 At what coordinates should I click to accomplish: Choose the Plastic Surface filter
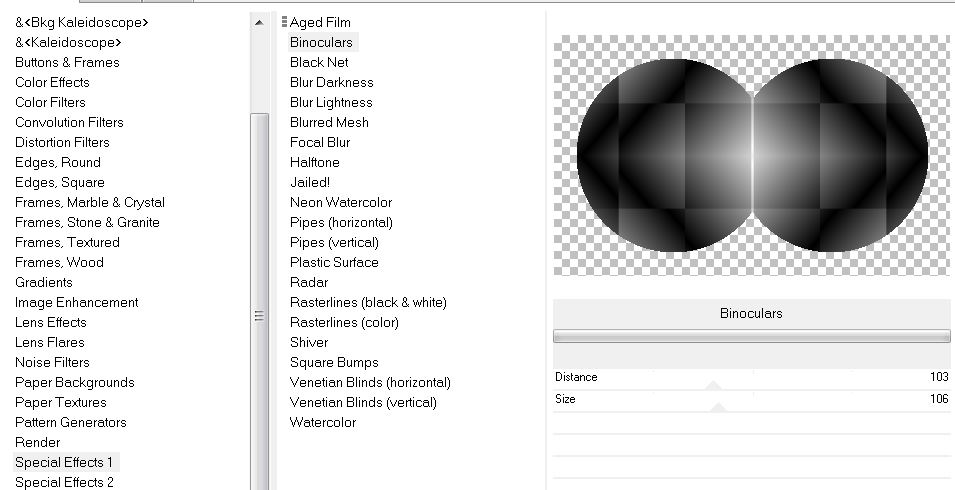click(x=334, y=263)
